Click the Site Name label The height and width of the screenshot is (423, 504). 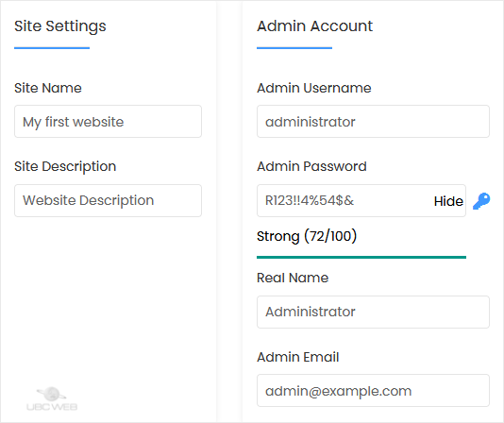coord(48,88)
